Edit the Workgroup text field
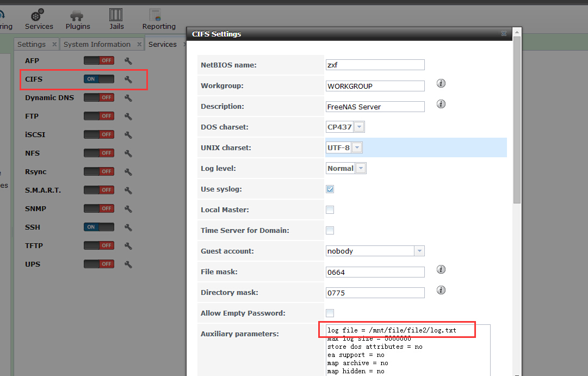The image size is (588, 376). 375,86
